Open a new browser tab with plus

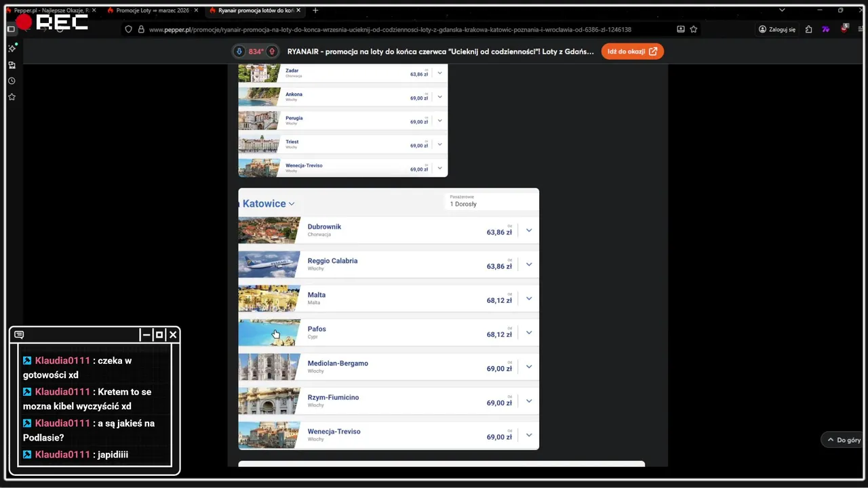click(x=315, y=10)
